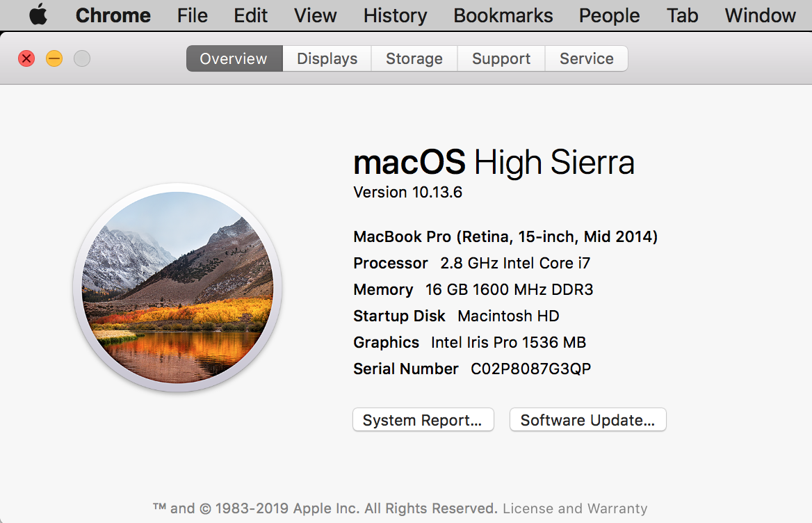
Task: Click the 2.8 GHz Intel Core i7 value
Action: coord(515,263)
